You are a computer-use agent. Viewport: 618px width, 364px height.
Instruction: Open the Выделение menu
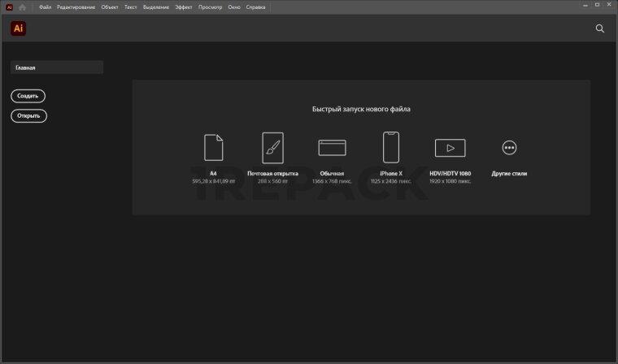pyautogui.click(x=156, y=6)
